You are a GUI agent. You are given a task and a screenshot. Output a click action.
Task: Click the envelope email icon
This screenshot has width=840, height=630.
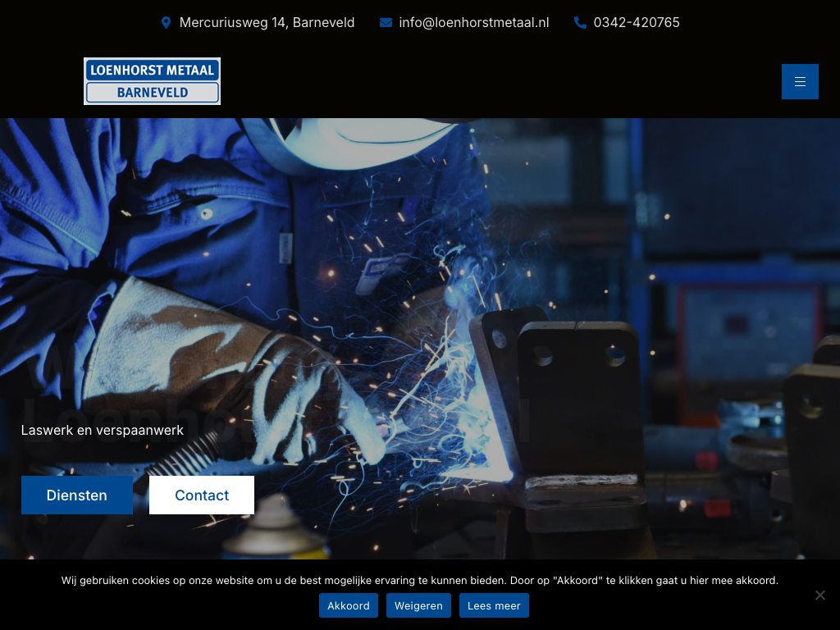(x=386, y=23)
